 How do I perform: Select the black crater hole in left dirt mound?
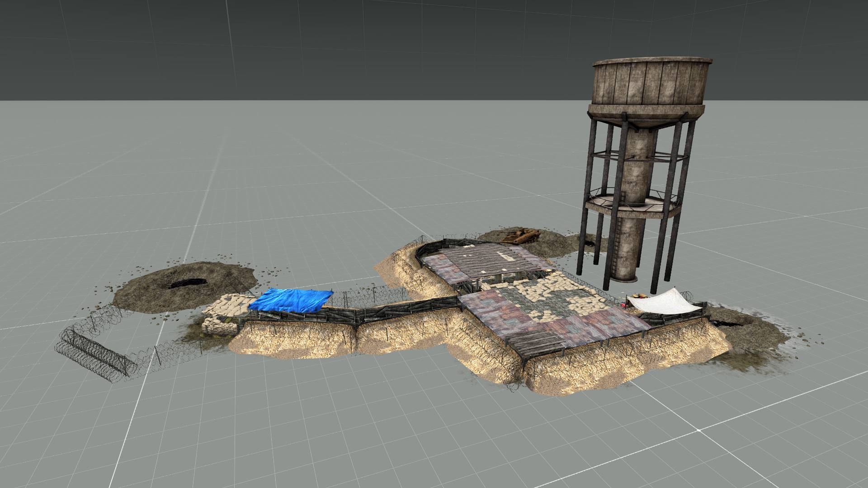coord(188,282)
